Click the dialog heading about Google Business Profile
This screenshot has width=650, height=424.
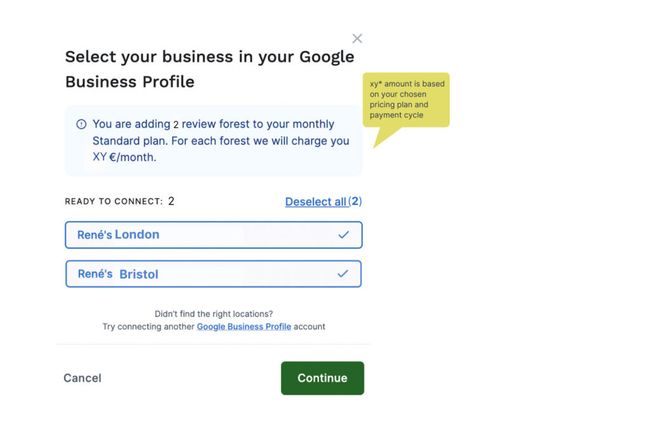click(x=209, y=69)
